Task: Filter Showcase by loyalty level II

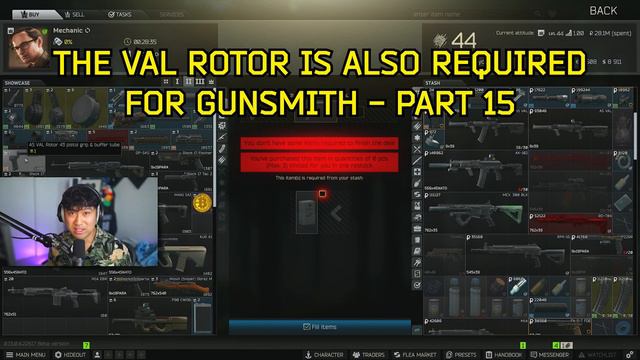Action: (188, 82)
